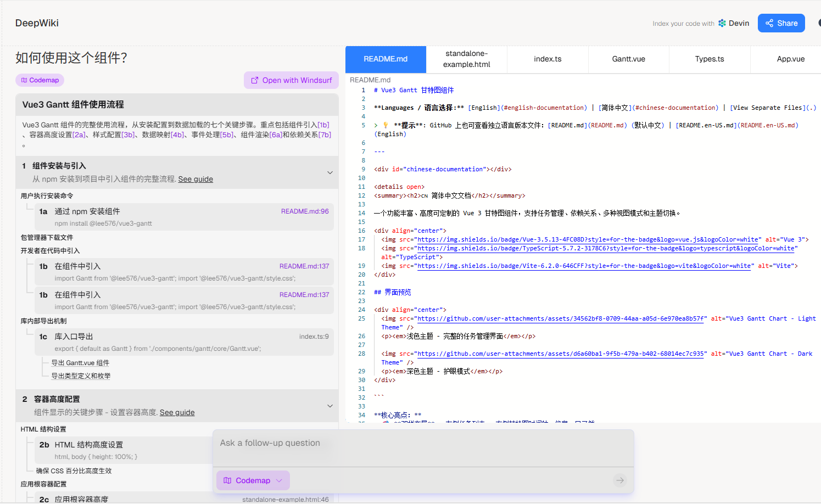The image size is (821, 504).
Task: Click the [6a] reference in the summary
Action: [x=276, y=135]
